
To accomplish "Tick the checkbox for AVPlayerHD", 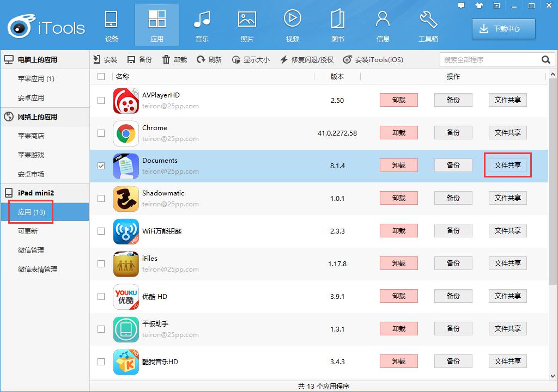I will click(x=101, y=100).
